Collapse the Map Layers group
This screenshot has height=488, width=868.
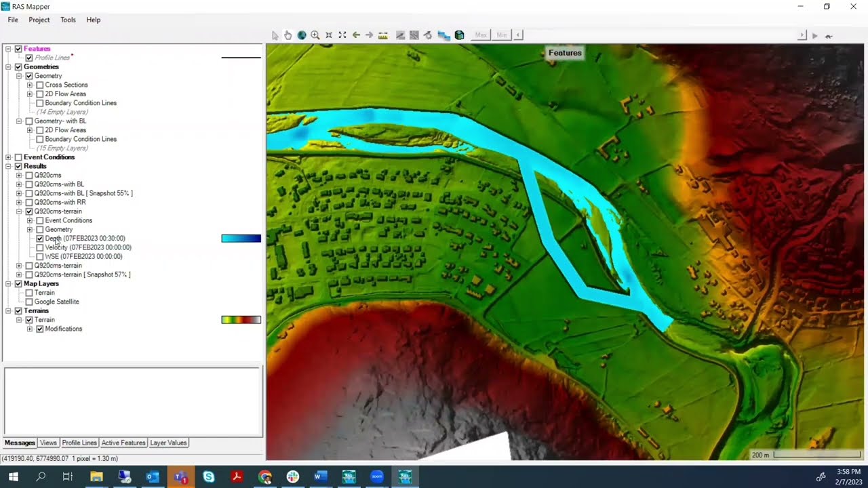8,284
